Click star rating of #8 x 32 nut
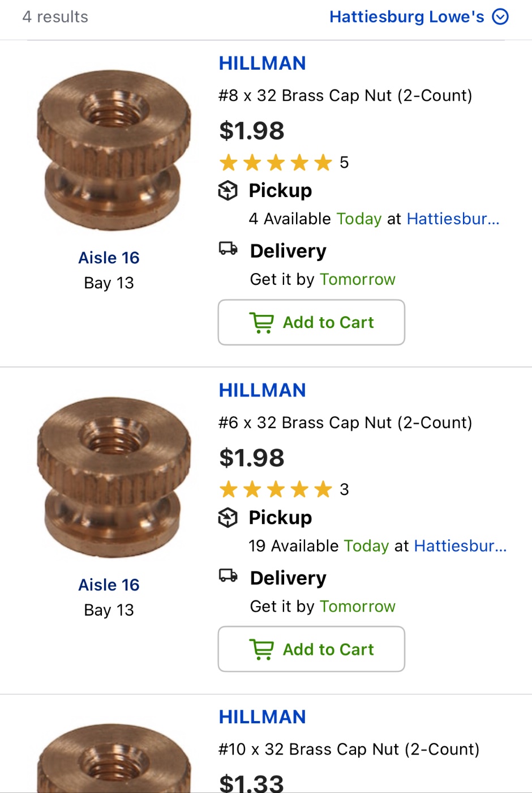 pyautogui.click(x=276, y=163)
